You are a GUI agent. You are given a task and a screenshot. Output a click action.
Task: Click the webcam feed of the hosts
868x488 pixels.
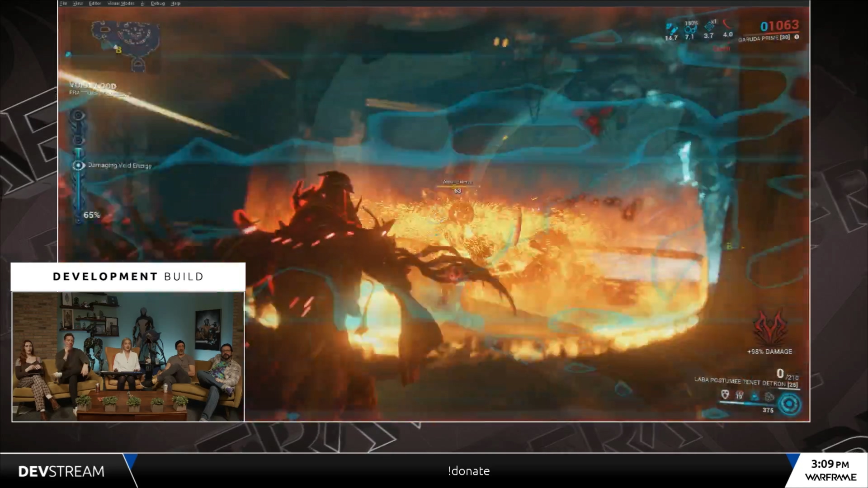(x=128, y=357)
